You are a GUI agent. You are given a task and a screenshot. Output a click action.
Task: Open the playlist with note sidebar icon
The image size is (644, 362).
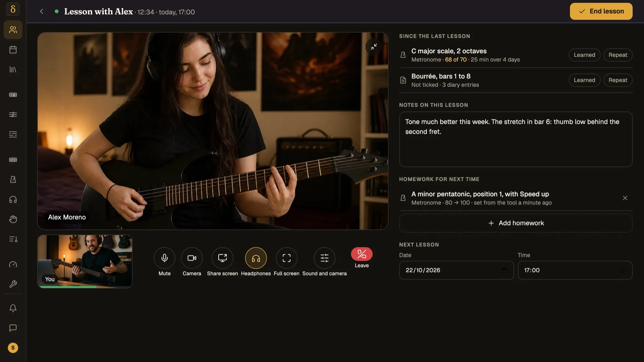[13, 239]
